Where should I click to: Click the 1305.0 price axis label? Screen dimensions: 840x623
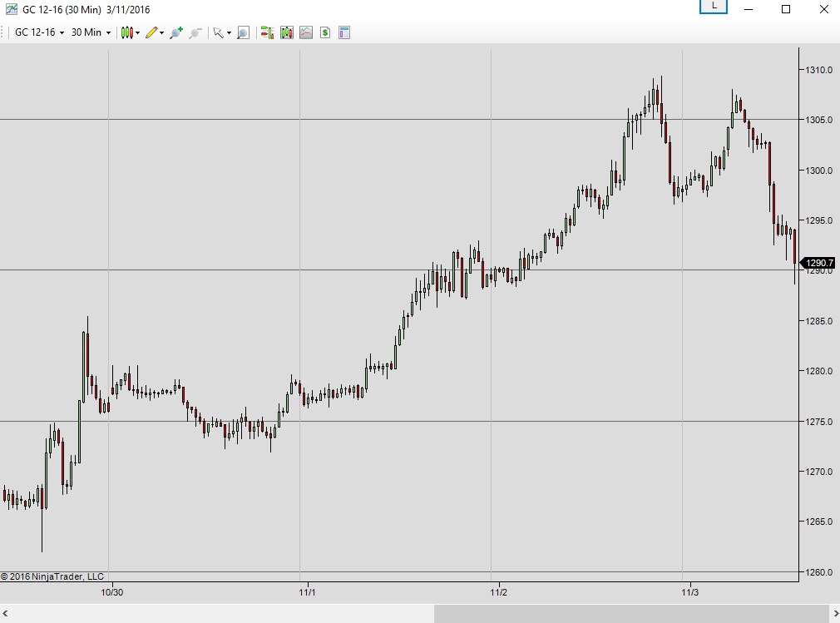(x=819, y=120)
